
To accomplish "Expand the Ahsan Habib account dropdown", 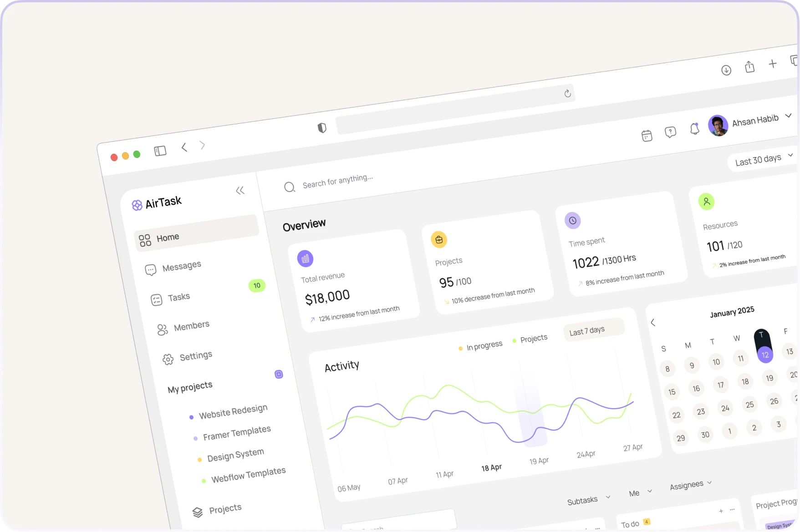I will pos(788,116).
